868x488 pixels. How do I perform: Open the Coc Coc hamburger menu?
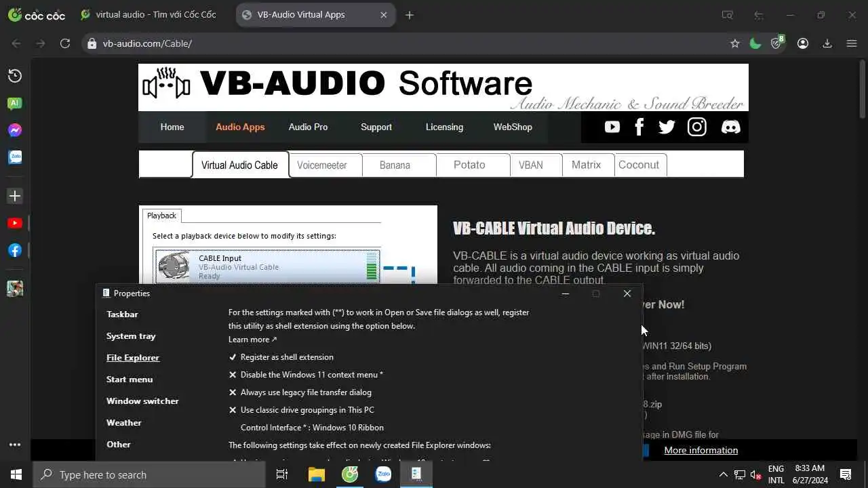click(852, 43)
